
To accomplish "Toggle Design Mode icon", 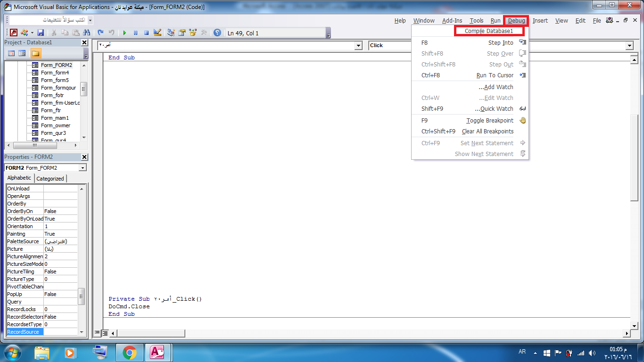I will click(x=157, y=33).
